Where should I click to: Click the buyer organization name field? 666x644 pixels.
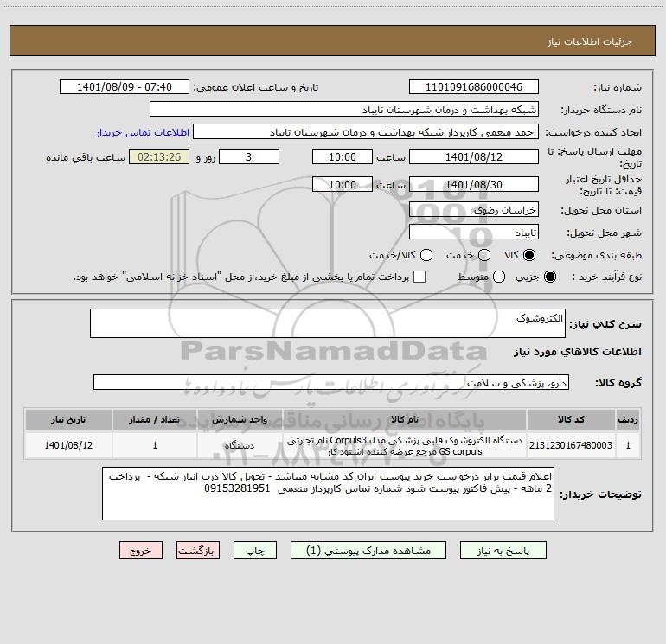pos(344,110)
